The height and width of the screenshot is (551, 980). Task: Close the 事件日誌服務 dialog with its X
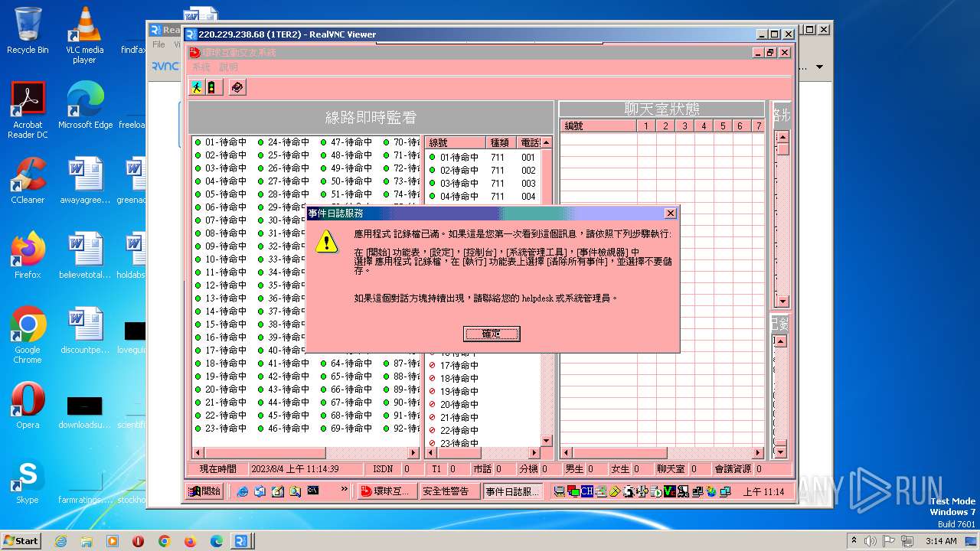(x=670, y=214)
